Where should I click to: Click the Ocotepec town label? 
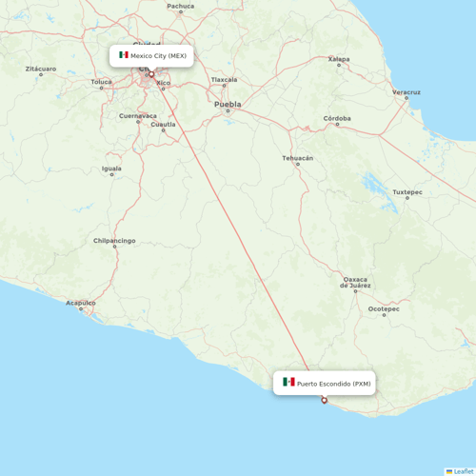pos(384,309)
